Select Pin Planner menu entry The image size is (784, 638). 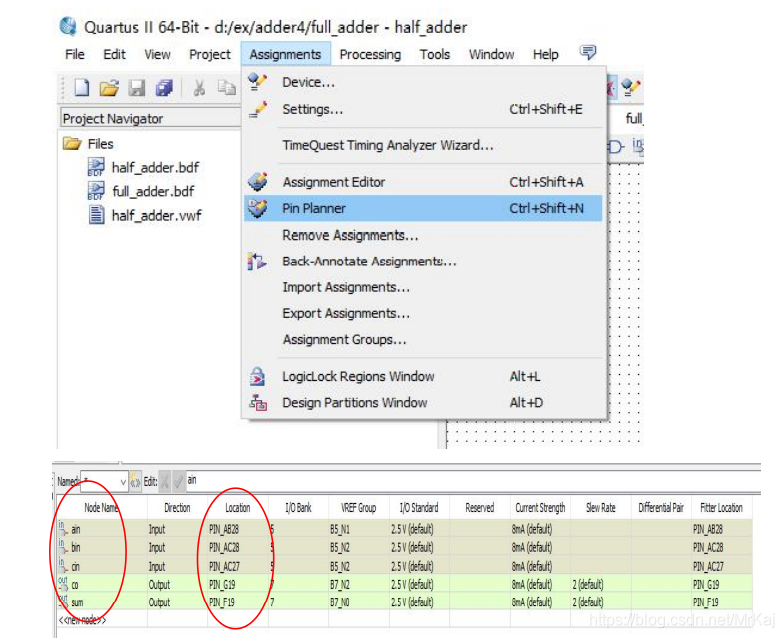[423, 208]
